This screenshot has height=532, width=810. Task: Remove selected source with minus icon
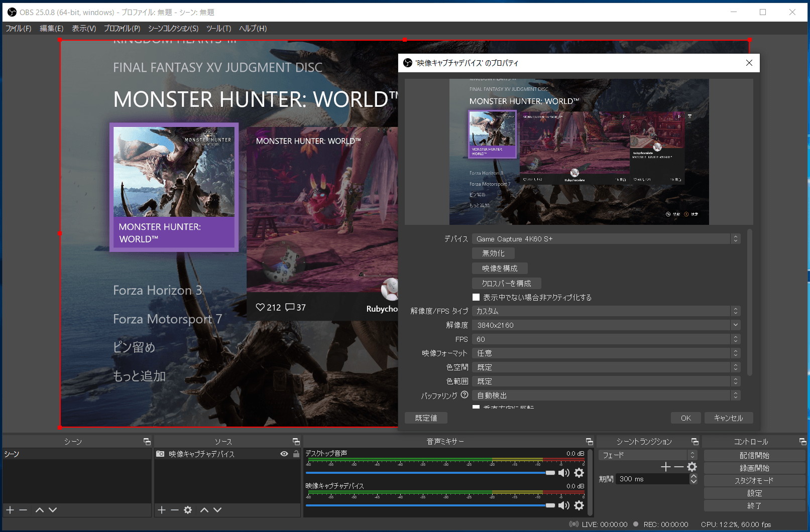pyautogui.click(x=175, y=510)
